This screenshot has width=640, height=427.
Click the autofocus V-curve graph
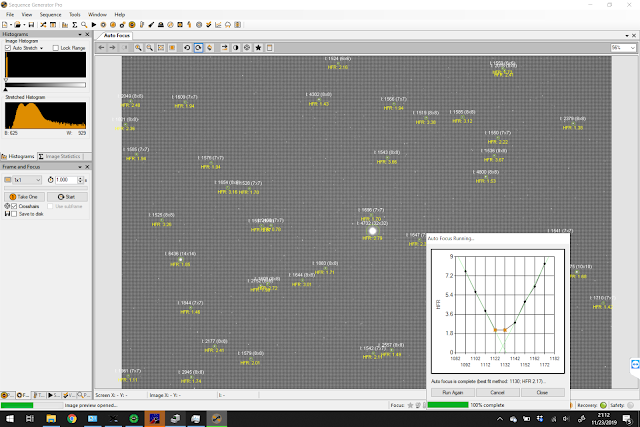coord(498,311)
